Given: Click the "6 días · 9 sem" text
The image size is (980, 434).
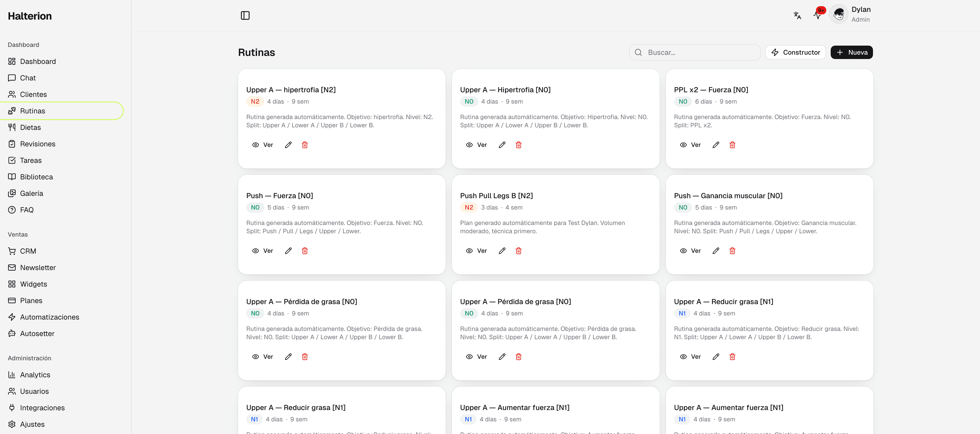Looking at the screenshot, I should click(716, 102).
